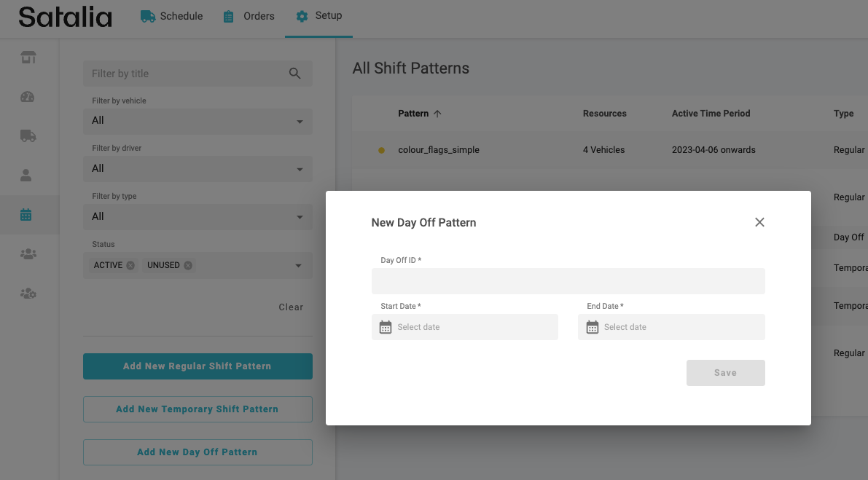Focus the Day Off ID input field
This screenshot has height=480, width=868.
click(568, 281)
